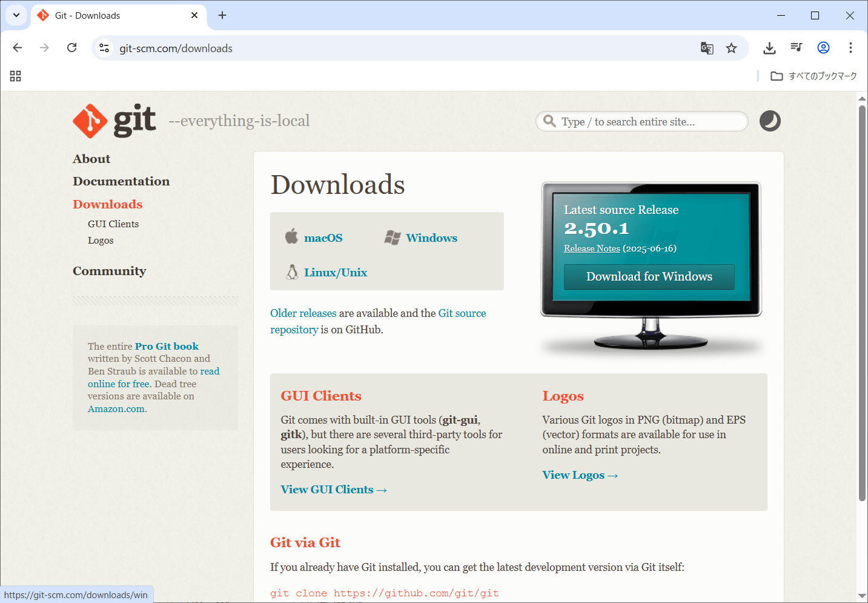Follow the Linux/Unix download link
868x603 pixels.
335,273
